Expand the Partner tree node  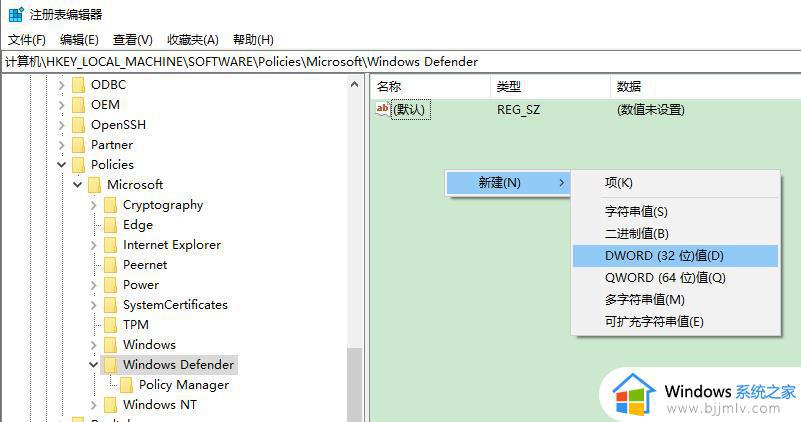[62, 145]
